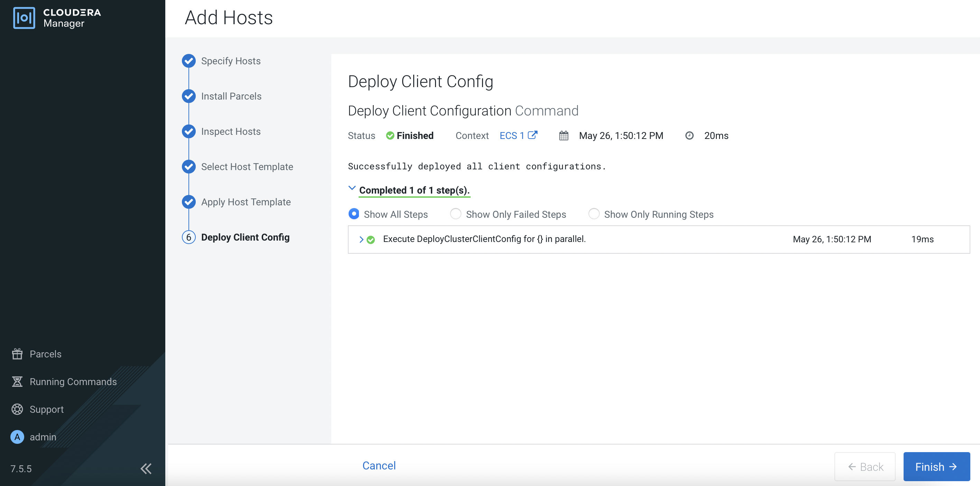The width and height of the screenshot is (980, 486).
Task: Go to Inspect Hosts wizard step
Action: [x=231, y=132]
